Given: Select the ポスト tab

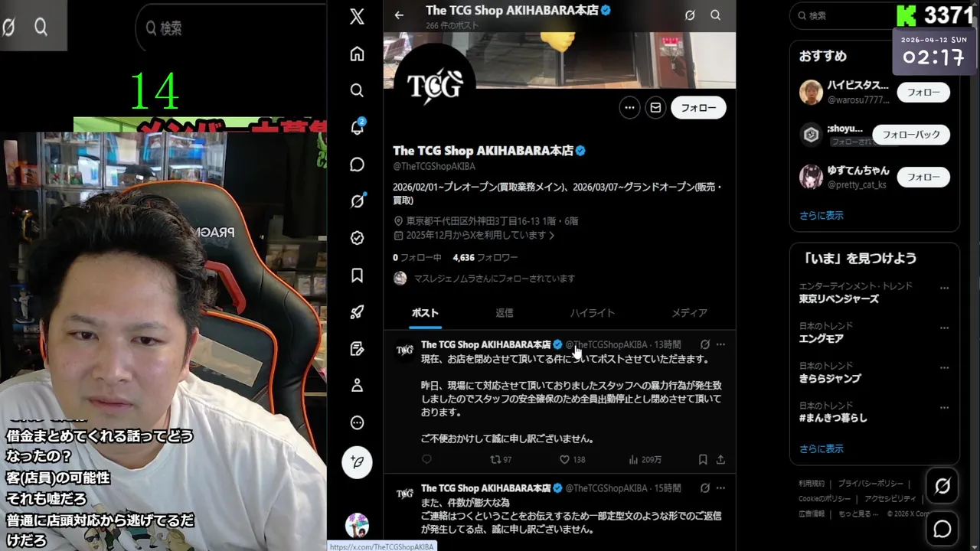Looking at the screenshot, I should tap(426, 313).
